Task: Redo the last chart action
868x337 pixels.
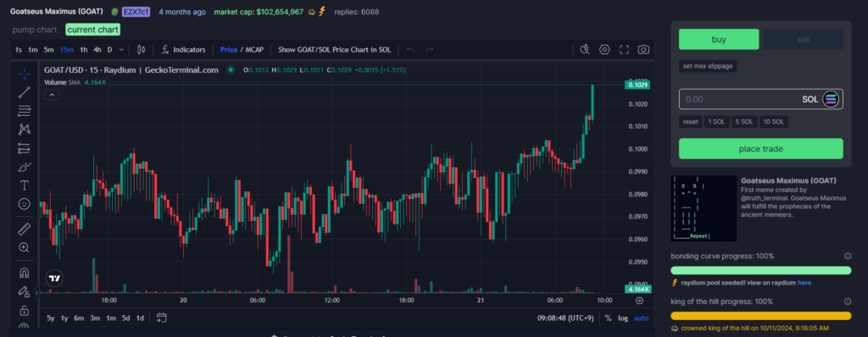Action: [x=430, y=50]
